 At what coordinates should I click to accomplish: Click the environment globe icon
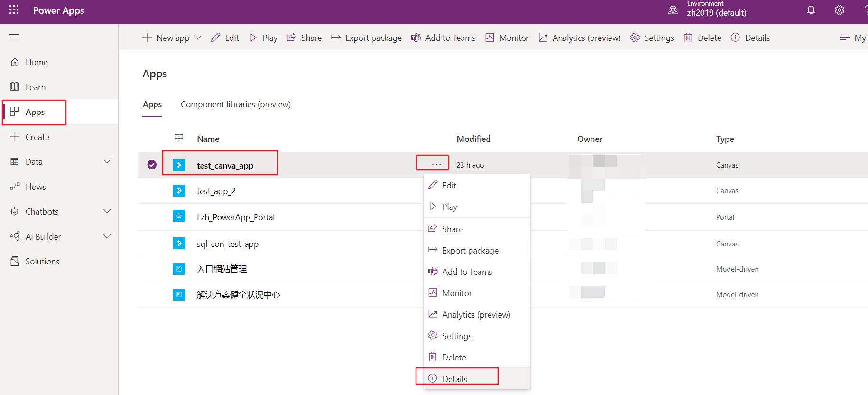point(673,10)
